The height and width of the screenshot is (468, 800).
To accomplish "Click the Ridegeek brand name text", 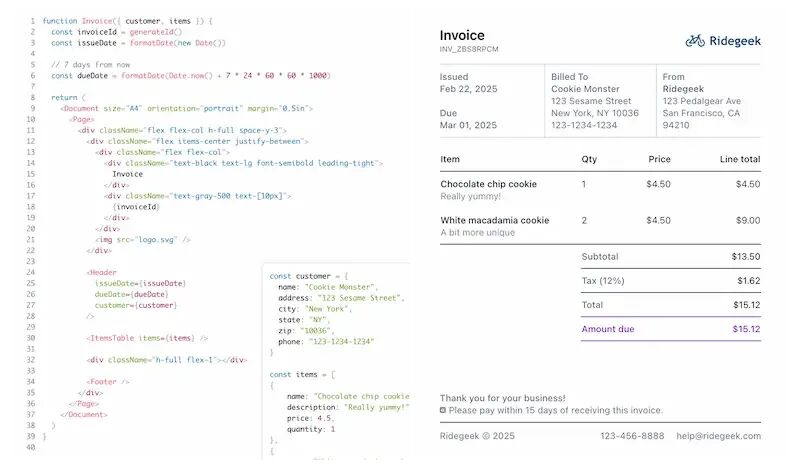I will coord(735,41).
